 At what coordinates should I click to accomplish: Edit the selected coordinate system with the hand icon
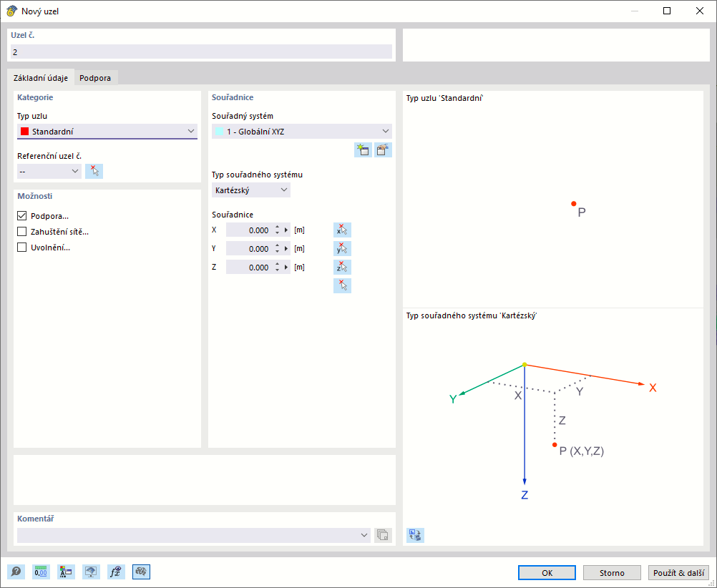click(x=383, y=150)
